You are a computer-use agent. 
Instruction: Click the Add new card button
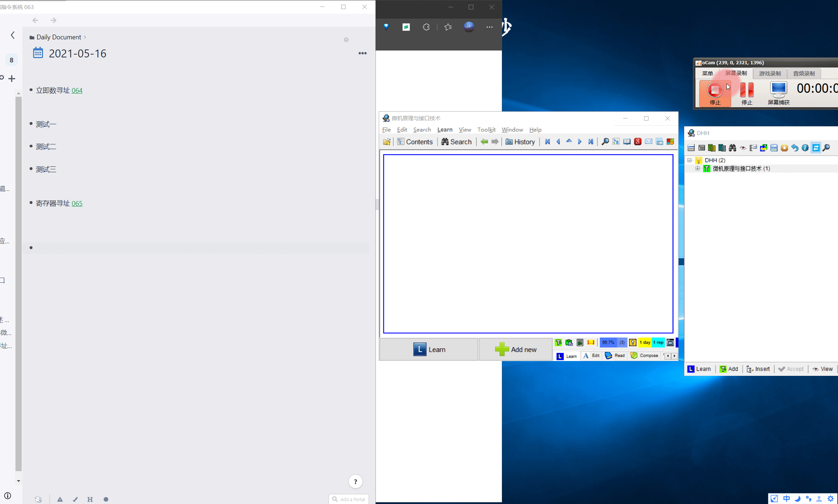tap(516, 349)
